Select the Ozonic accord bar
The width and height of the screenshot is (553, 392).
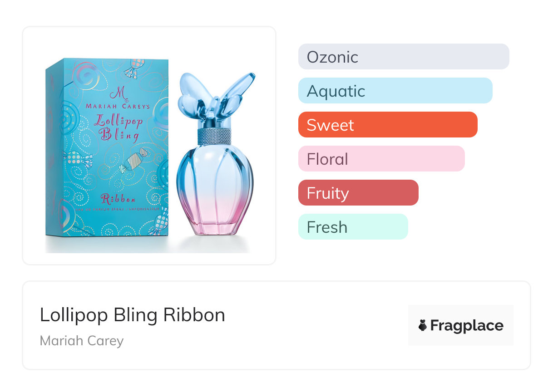403,57
